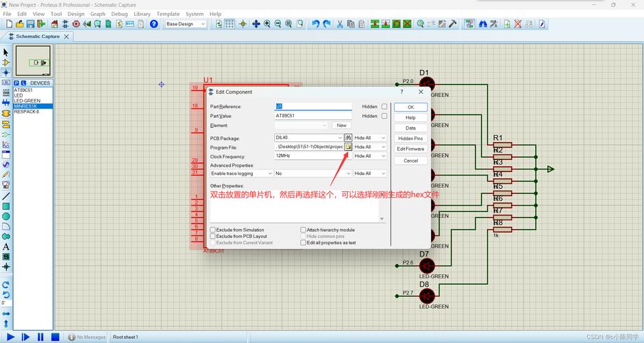Image resolution: width=644 pixels, height=343 pixels.
Task: Select the 2D Graphics Text 'A' tool
Action: tap(5, 247)
